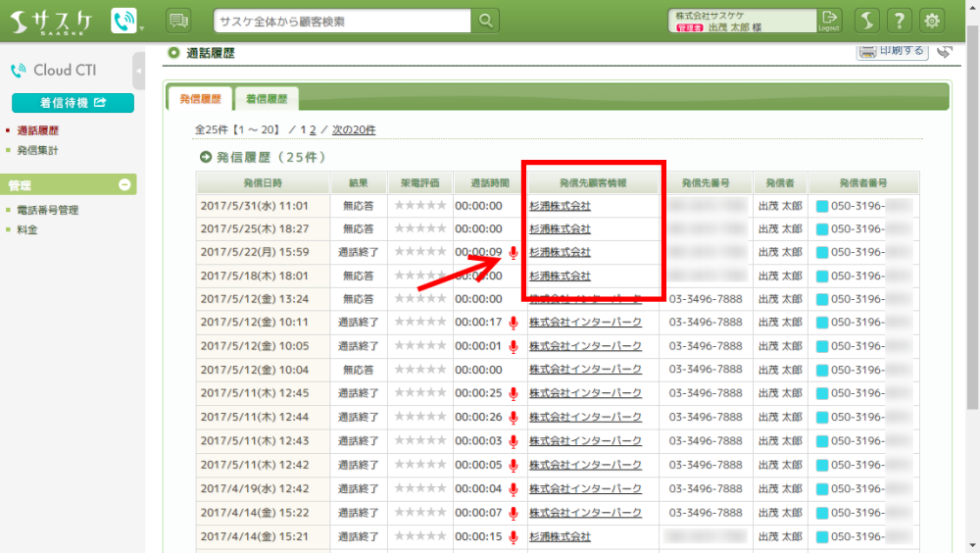
Task: Focus the サスケ全体から顧客検索 search field
Action: pos(343,21)
